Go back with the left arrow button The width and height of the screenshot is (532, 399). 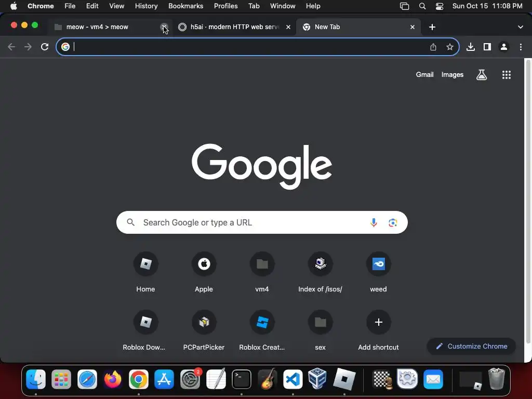coord(11,47)
